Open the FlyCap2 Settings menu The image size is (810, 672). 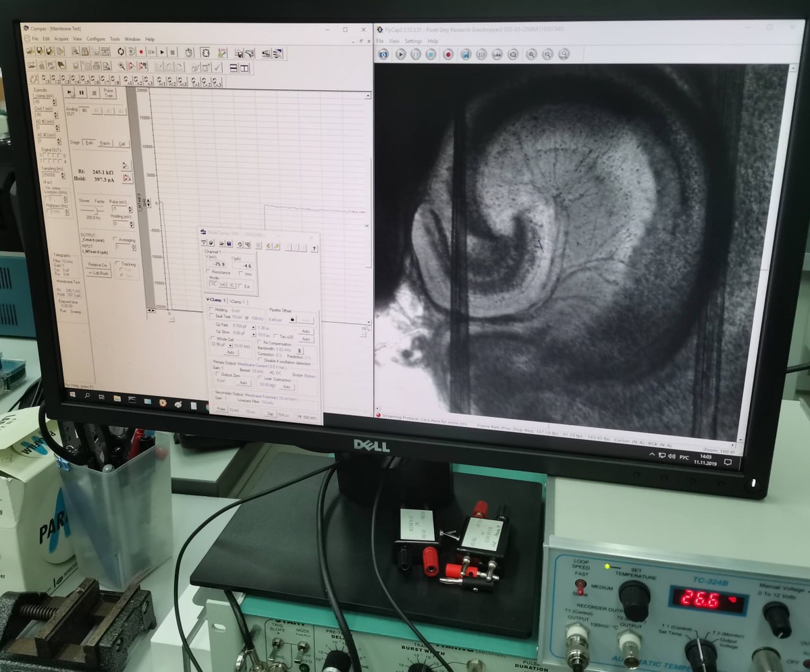click(x=413, y=41)
